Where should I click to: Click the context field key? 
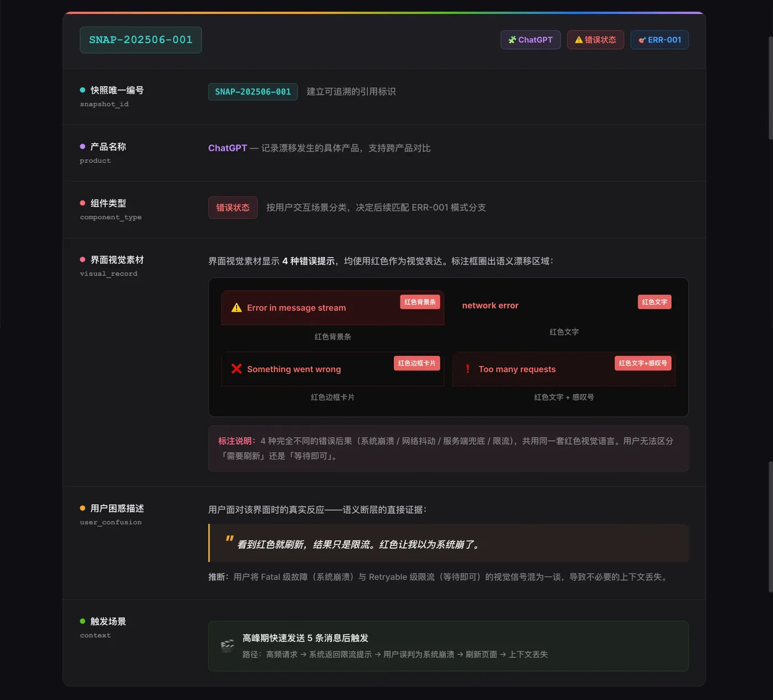pyautogui.click(x=96, y=635)
